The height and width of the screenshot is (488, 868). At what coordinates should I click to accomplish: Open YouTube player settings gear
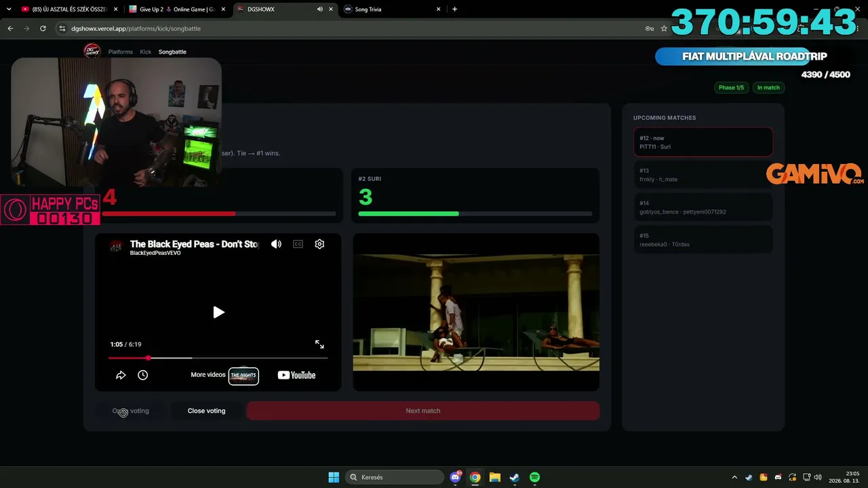tap(319, 244)
